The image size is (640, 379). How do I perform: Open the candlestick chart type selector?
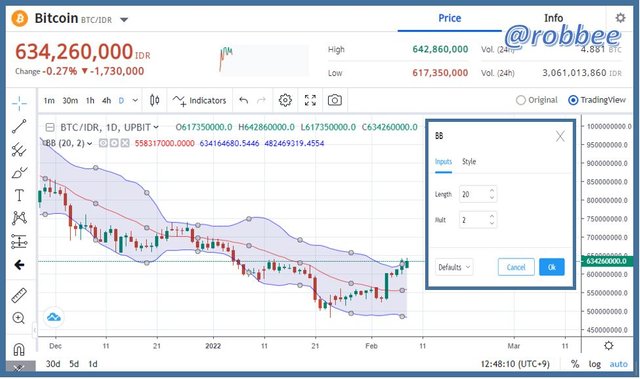(154, 100)
